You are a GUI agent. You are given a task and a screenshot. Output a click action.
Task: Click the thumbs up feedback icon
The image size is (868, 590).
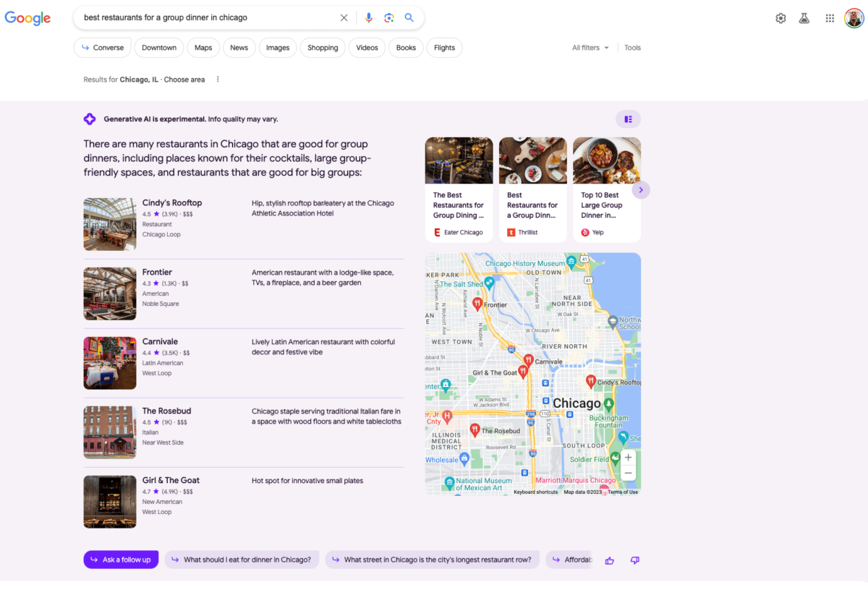(x=610, y=560)
